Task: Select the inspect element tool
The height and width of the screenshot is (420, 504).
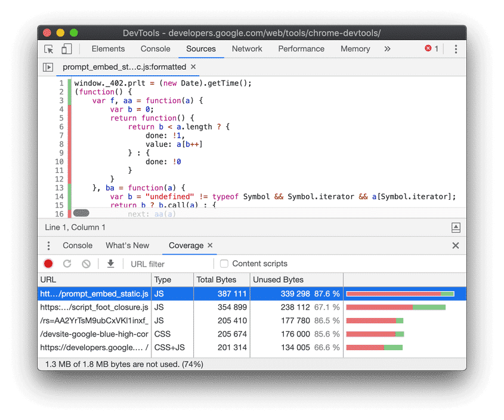Action: tap(48, 49)
